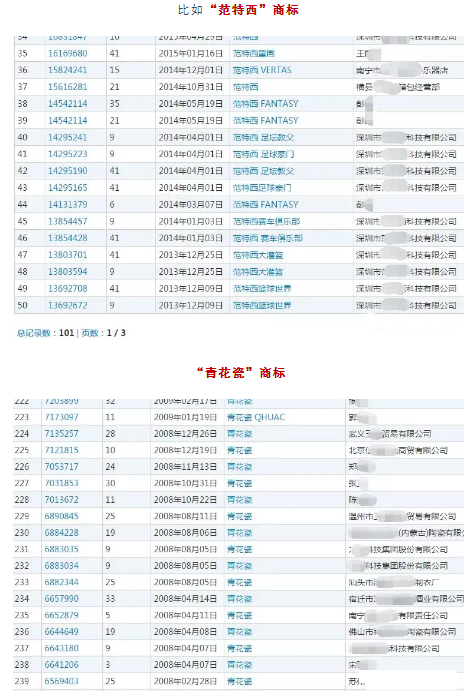Open registration number 13854428
The image size is (476, 691).
click(x=67, y=238)
